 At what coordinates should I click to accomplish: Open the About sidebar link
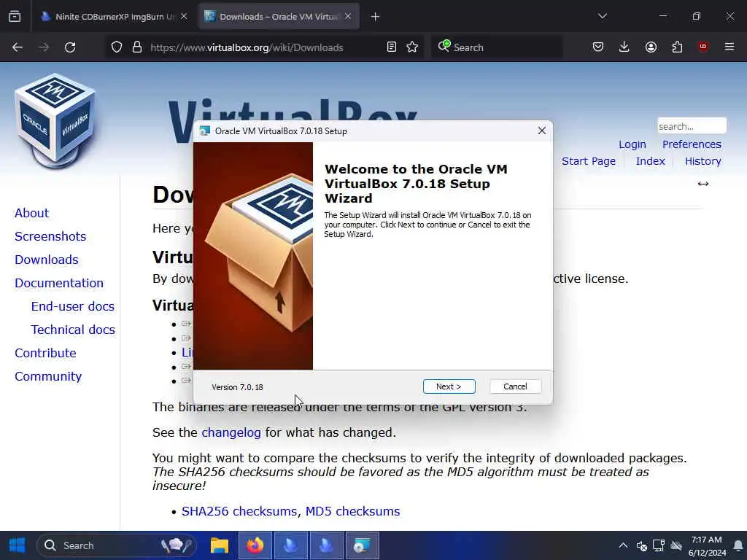tap(31, 213)
